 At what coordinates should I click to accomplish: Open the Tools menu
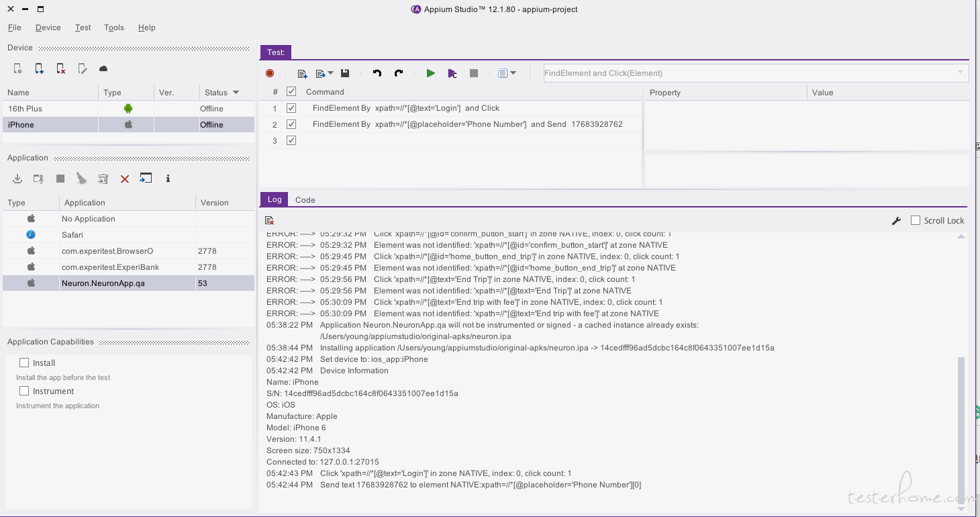pyautogui.click(x=114, y=28)
